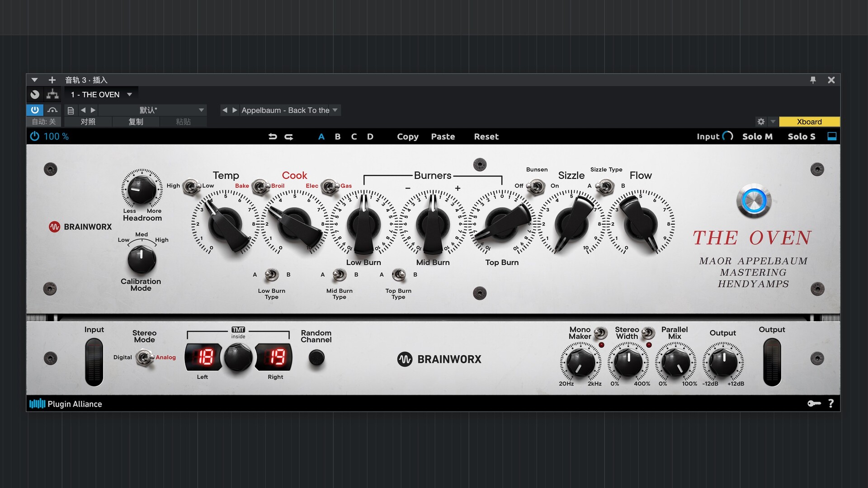Open the 默认* preset dropdown
868x488 pixels.
tap(152, 110)
